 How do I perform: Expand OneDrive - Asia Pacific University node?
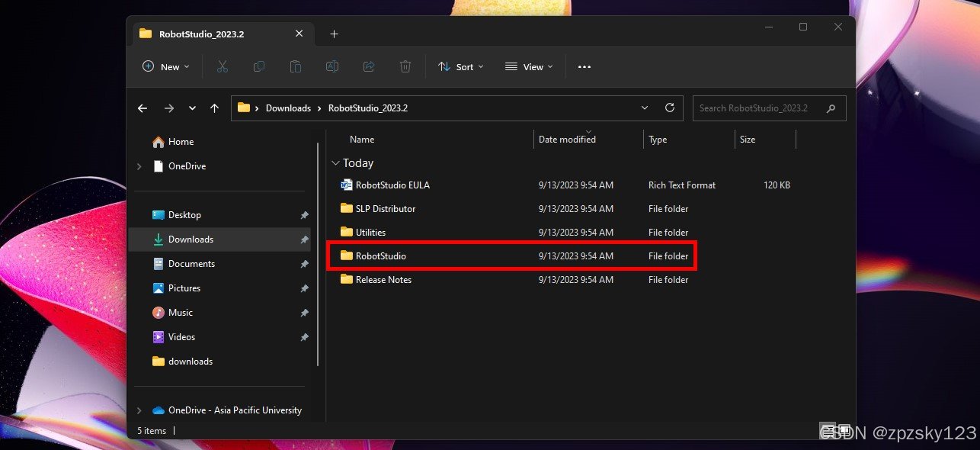139,410
